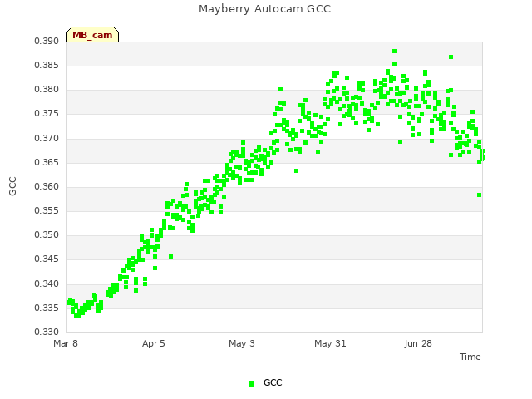532x399 pixels.
Task: Click the y-axis tick label 0.390
Action: [x=47, y=41]
